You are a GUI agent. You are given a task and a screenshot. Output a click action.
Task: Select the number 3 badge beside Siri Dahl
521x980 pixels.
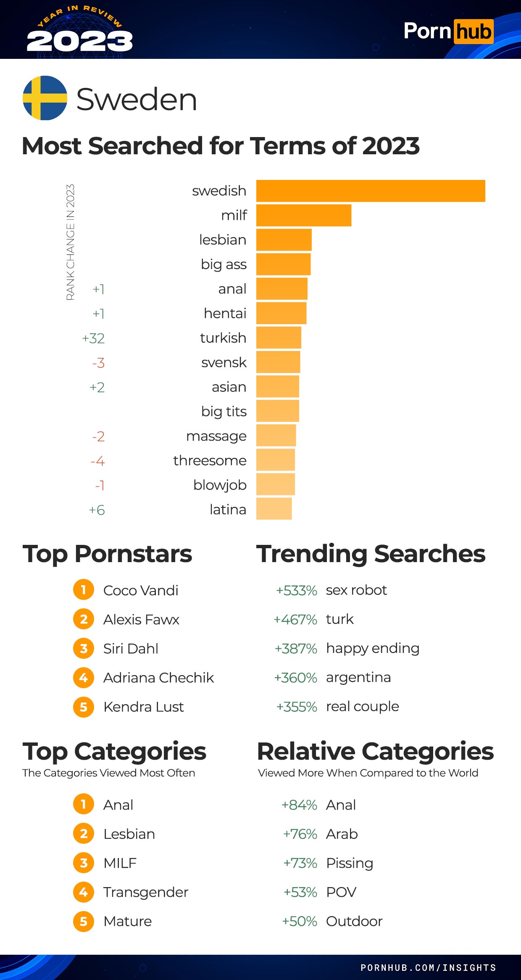84,648
